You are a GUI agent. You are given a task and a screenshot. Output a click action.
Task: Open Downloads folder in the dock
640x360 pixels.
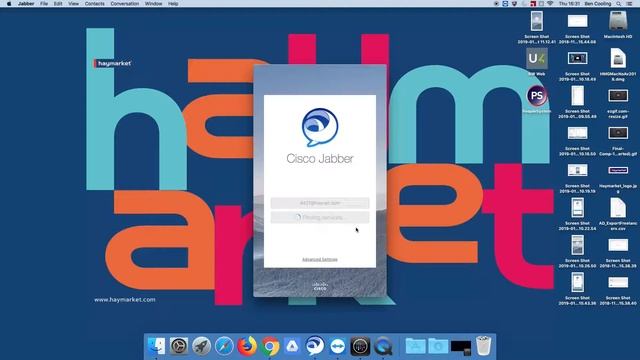438,346
